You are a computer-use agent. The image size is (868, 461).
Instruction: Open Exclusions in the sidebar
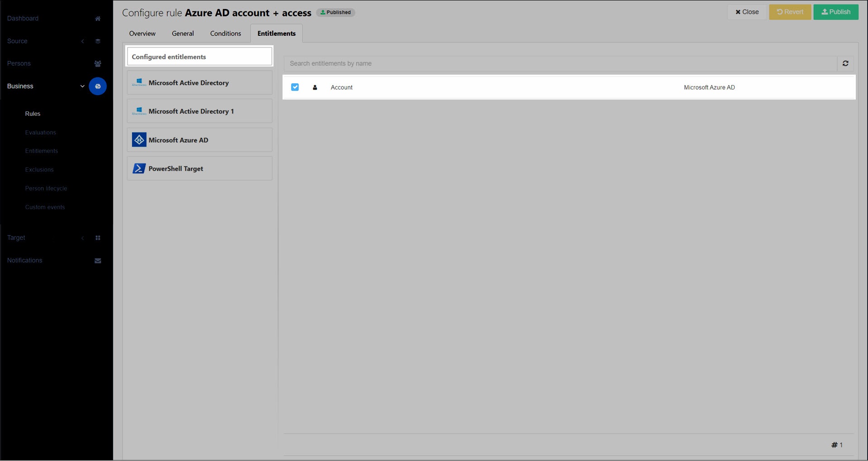point(39,170)
